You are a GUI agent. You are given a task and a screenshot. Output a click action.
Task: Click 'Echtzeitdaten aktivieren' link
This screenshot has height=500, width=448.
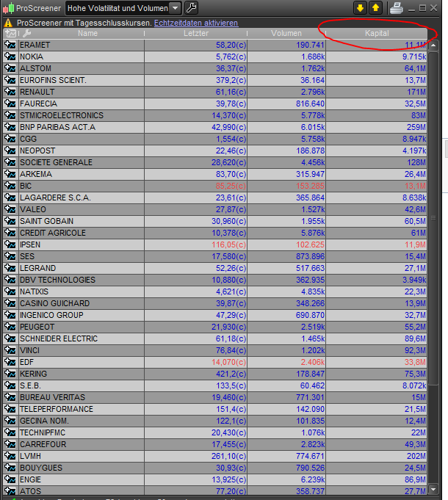(x=196, y=23)
